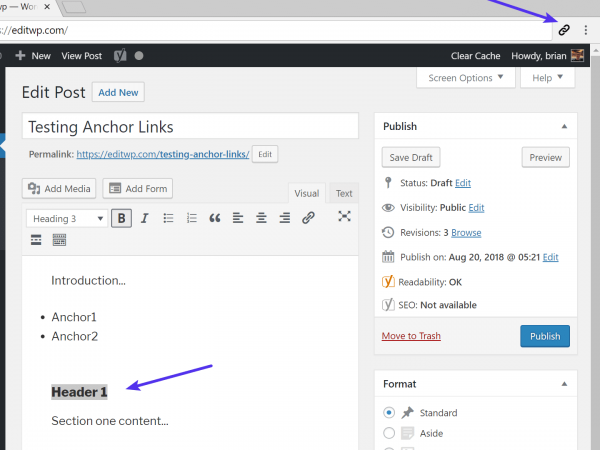Open the Help dropdown
Viewport: 600px width, 450px height.
[548, 78]
